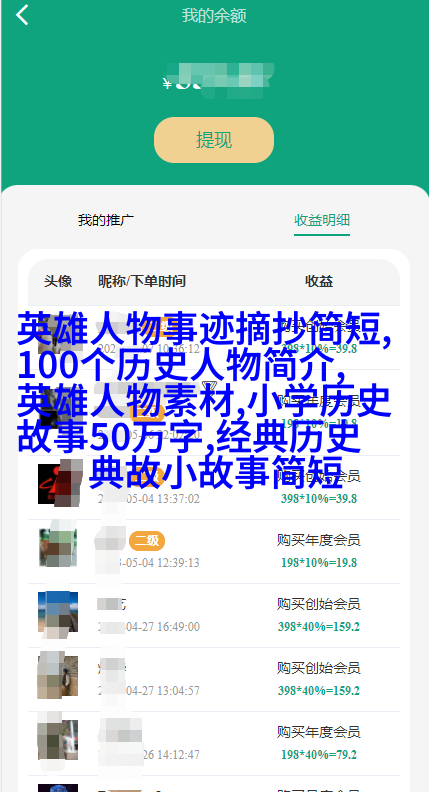
Task: Click 购买创始会员 in 13:04:57 row
Action: click(x=318, y=668)
